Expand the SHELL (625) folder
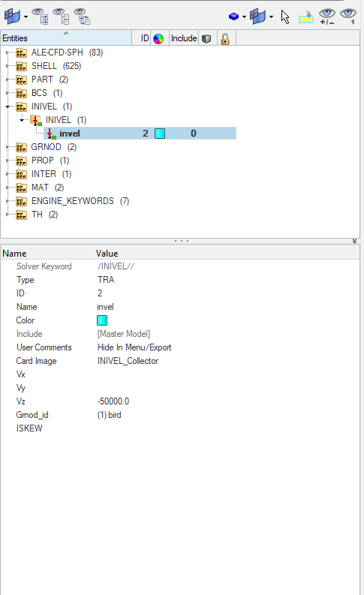 pyautogui.click(x=8, y=66)
